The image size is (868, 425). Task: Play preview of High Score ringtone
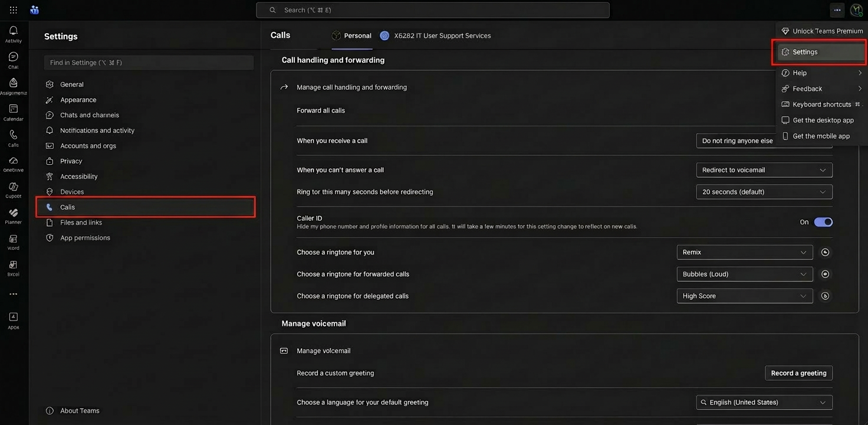[825, 296]
